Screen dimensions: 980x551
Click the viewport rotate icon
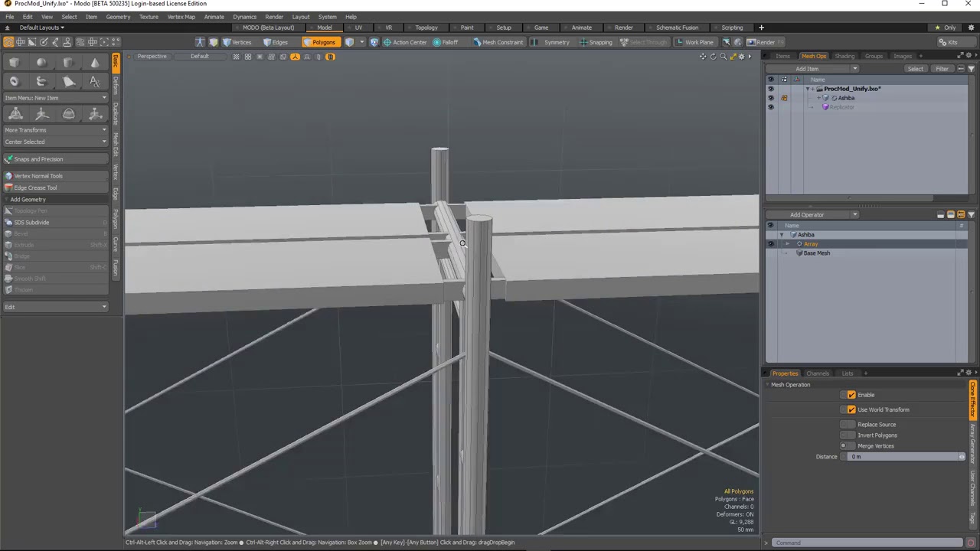[713, 56]
